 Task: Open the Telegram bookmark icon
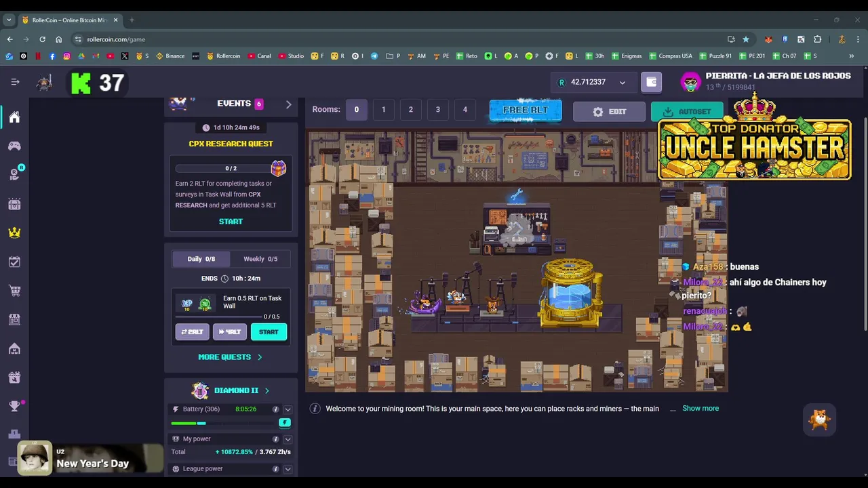pos(374,56)
